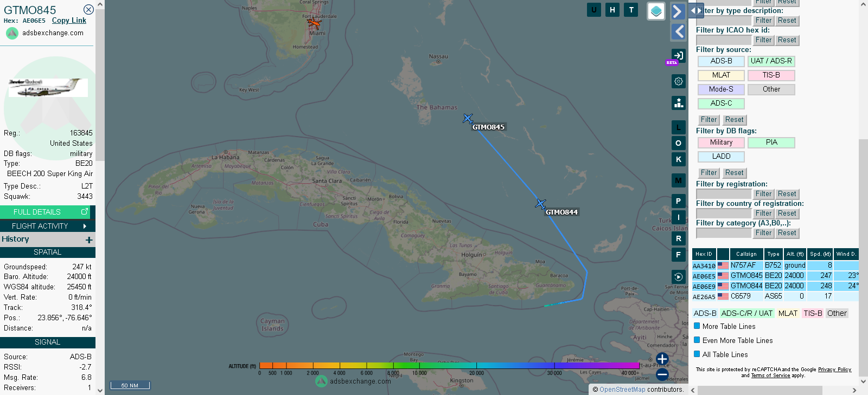The width and height of the screenshot is (868, 395).
Task: Toggle the ADS-C source filter
Action: tap(721, 103)
